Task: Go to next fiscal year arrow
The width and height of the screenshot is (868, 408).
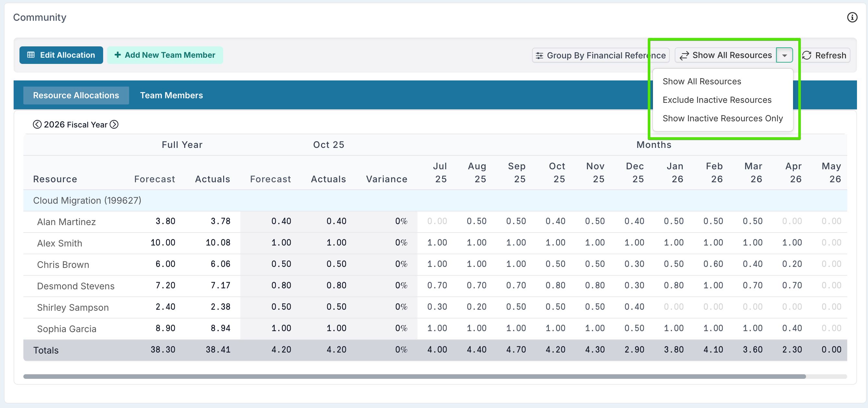Action: (114, 125)
